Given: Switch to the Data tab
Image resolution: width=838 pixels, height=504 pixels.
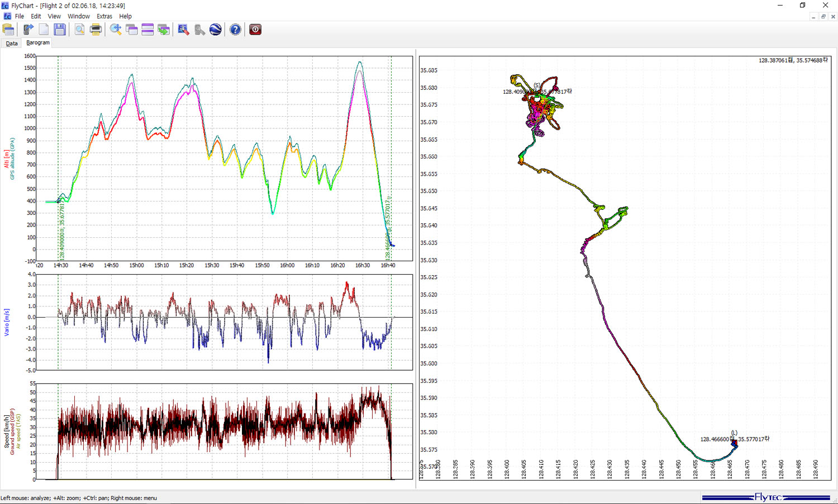Looking at the screenshot, I should click(x=12, y=43).
